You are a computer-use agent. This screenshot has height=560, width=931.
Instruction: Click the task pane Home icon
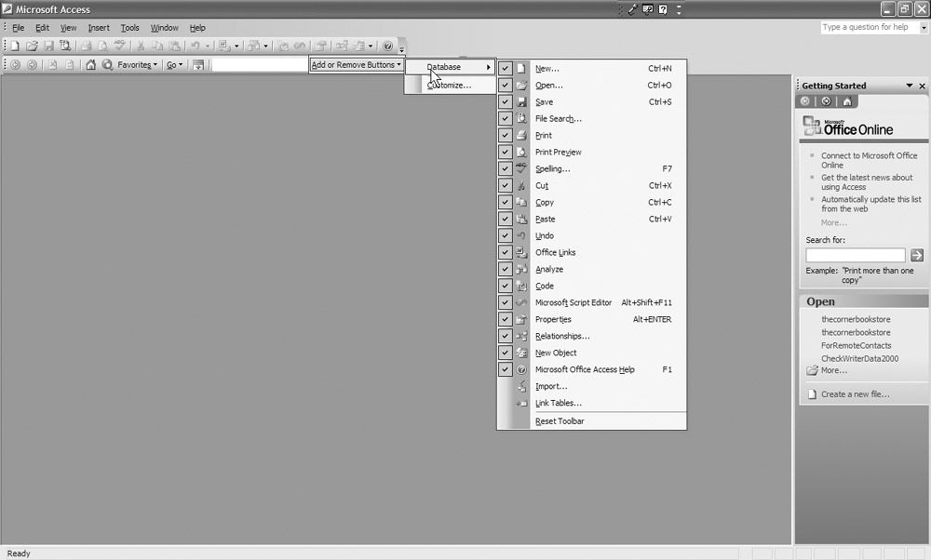[x=846, y=101]
